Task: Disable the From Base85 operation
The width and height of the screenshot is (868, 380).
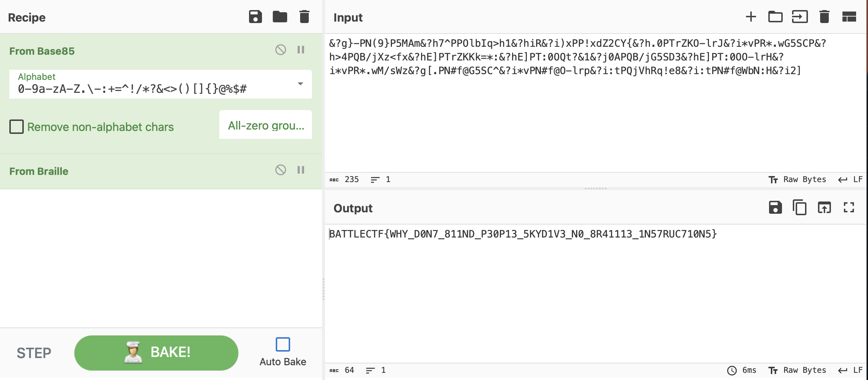Action: pos(281,50)
